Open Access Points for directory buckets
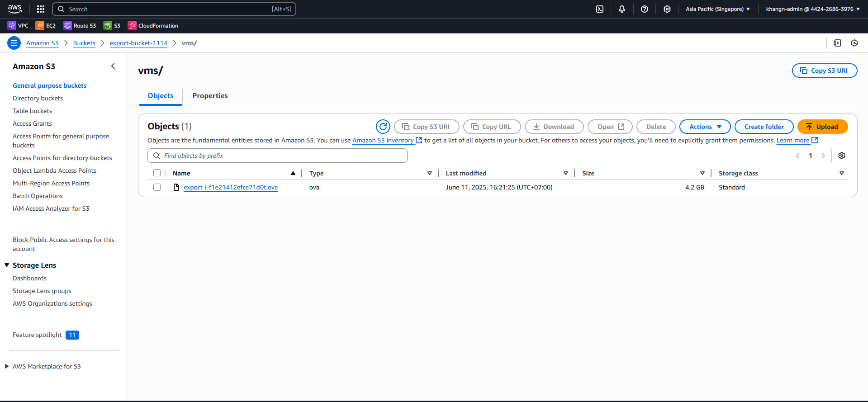This screenshot has height=402, width=868. 62,158
